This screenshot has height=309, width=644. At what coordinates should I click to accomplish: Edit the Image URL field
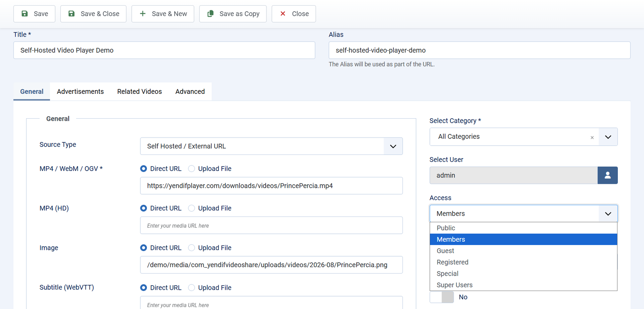(x=271, y=265)
